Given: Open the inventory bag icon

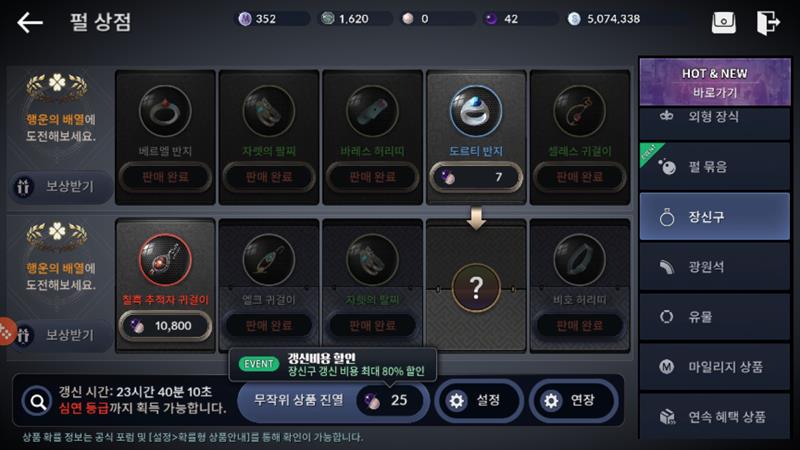Looking at the screenshot, I should pyautogui.click(x=723, y=23).
